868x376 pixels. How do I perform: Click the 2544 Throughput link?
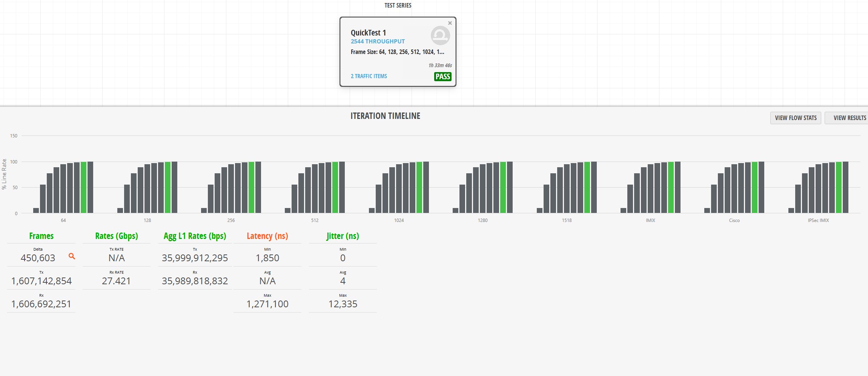click(x=378, y=42)
